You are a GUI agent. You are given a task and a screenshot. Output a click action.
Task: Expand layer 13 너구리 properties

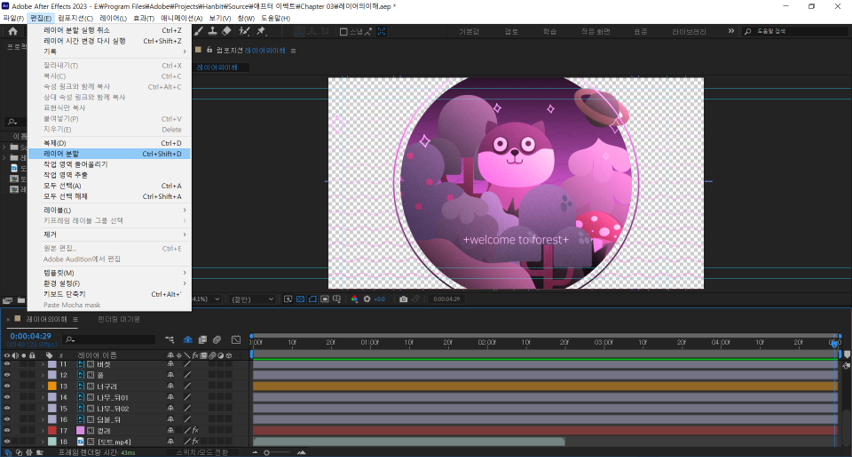click(42, 386)
